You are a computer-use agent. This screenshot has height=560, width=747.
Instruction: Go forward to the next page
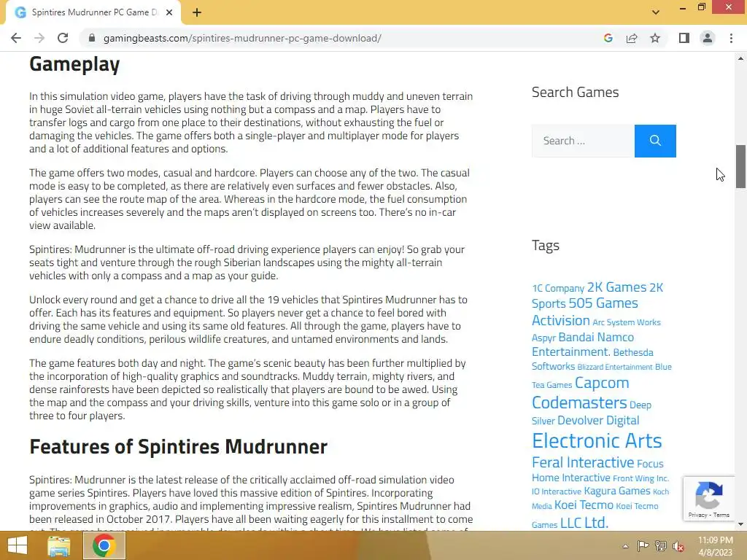[x=39, y=38]
